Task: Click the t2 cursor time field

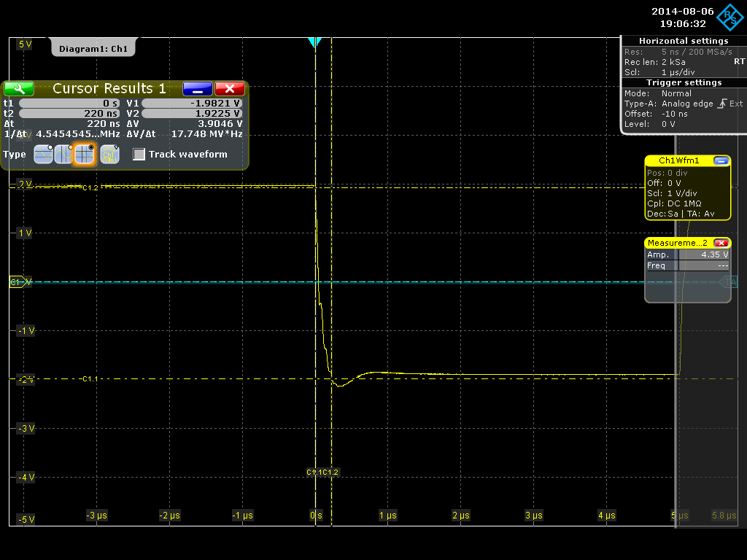Action: tap(70, 114)
